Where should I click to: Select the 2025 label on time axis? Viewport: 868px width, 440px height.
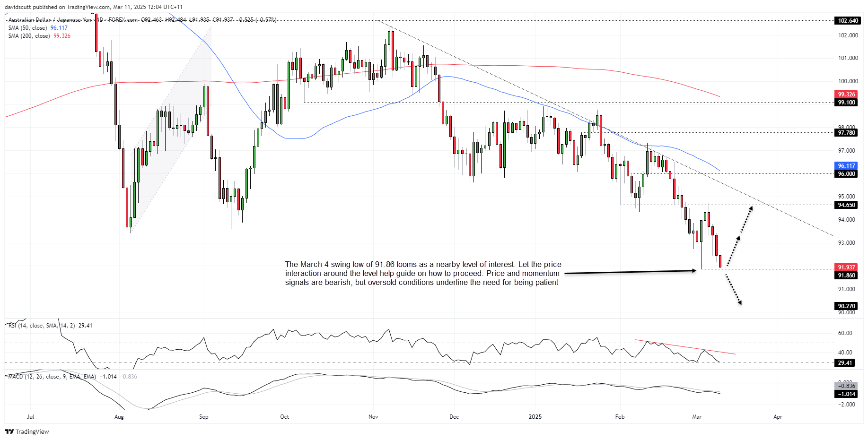click(535, 417)
